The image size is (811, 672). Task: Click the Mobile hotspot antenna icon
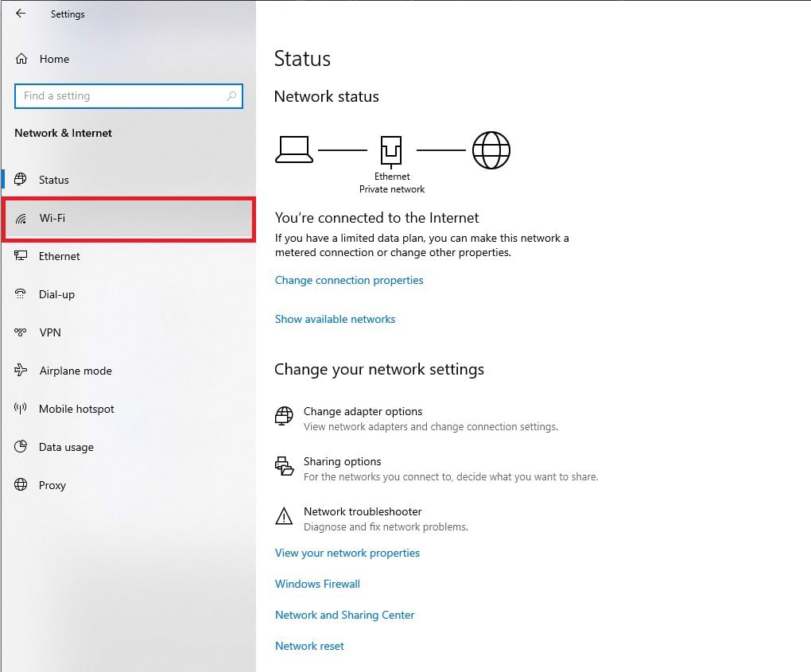[x=20, y=408]
